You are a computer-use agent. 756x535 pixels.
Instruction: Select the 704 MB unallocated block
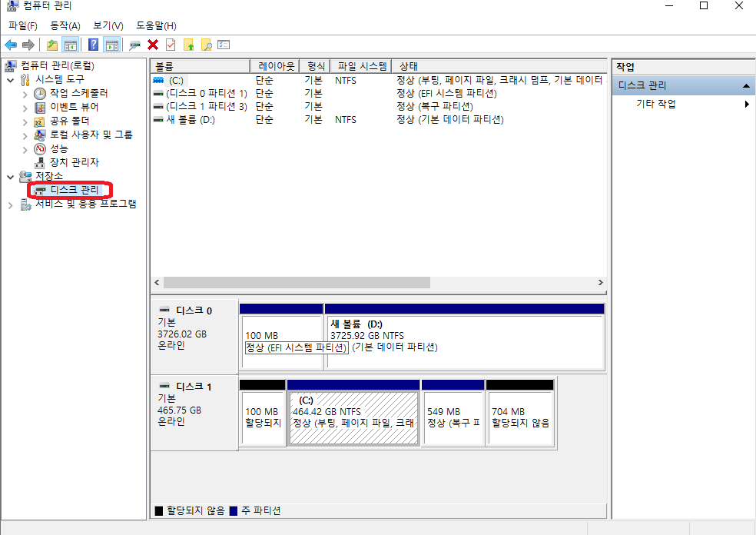coord(519,413)
